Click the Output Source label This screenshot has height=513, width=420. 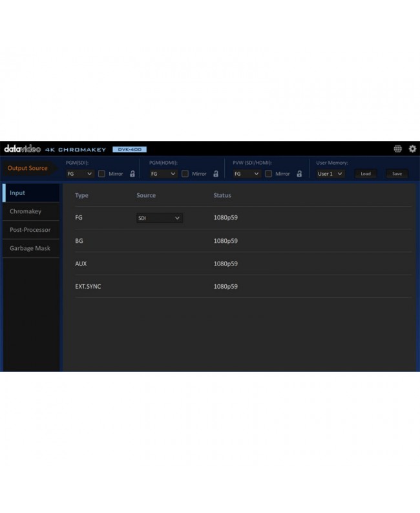pyautogui.click(x=28, y=168)
